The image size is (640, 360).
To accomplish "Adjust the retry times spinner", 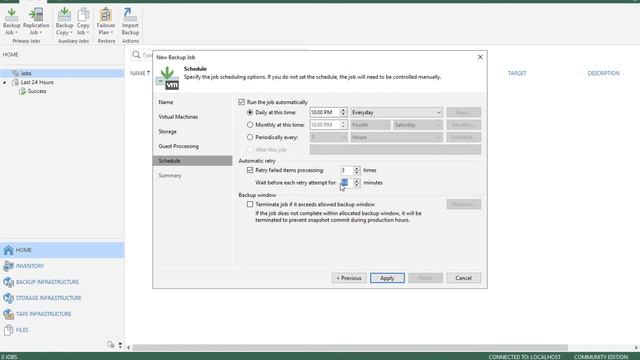I will [x=357, y=170].
